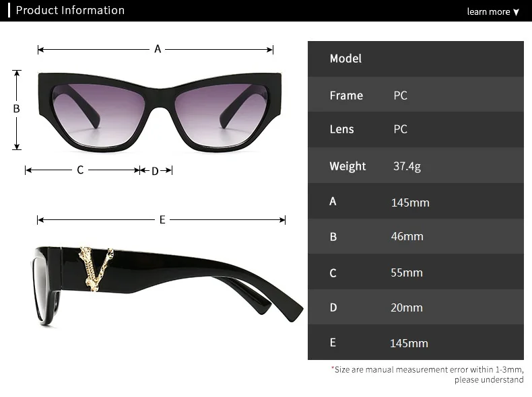Select the Frame PC table row
Viewport: 532px width, 397px height.
pos(415,94)
